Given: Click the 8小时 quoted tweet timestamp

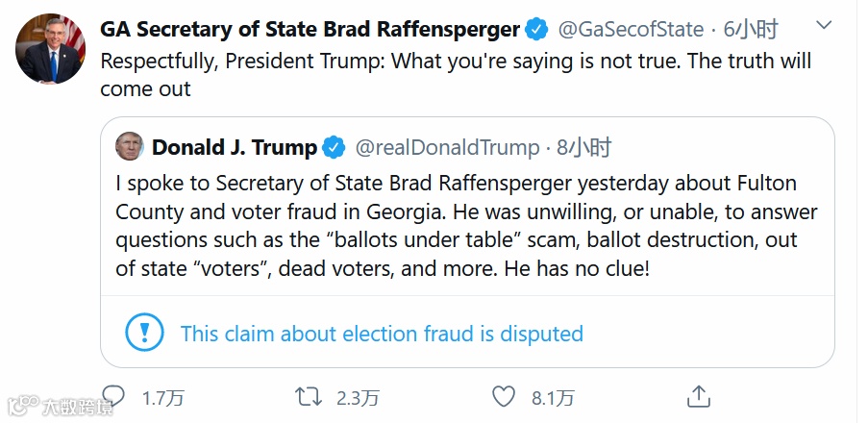Looking at the screenshot, I should pyautogui.click(x=584, y=148).
